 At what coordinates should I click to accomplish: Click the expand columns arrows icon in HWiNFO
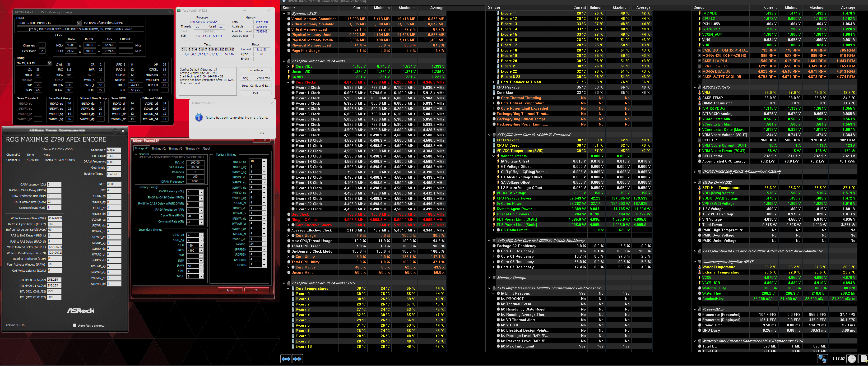pyautogui.click(x=286, y=359)
